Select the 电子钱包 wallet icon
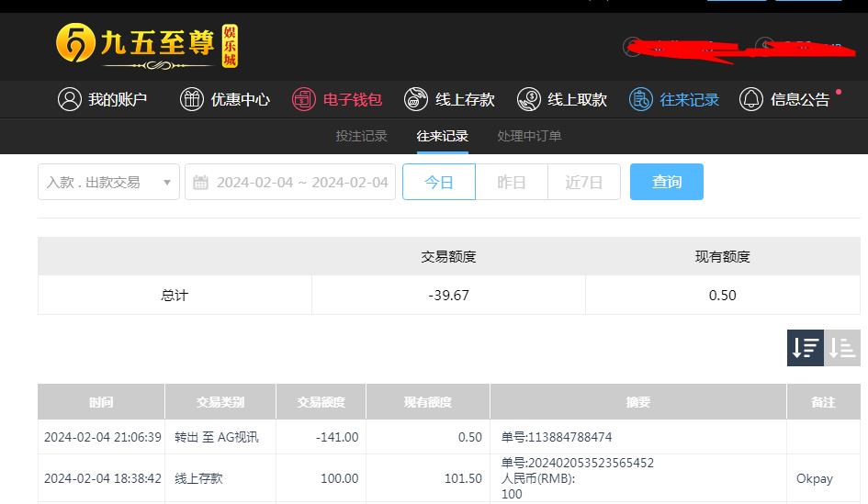Viewport: 868px width, 504px height. click(304, 99)
